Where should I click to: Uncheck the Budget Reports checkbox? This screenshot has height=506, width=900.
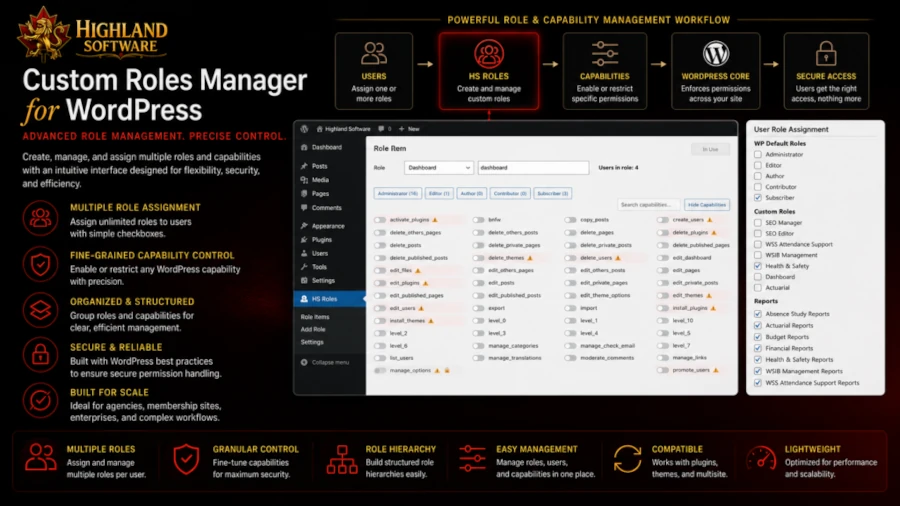[x=758, y=337]
